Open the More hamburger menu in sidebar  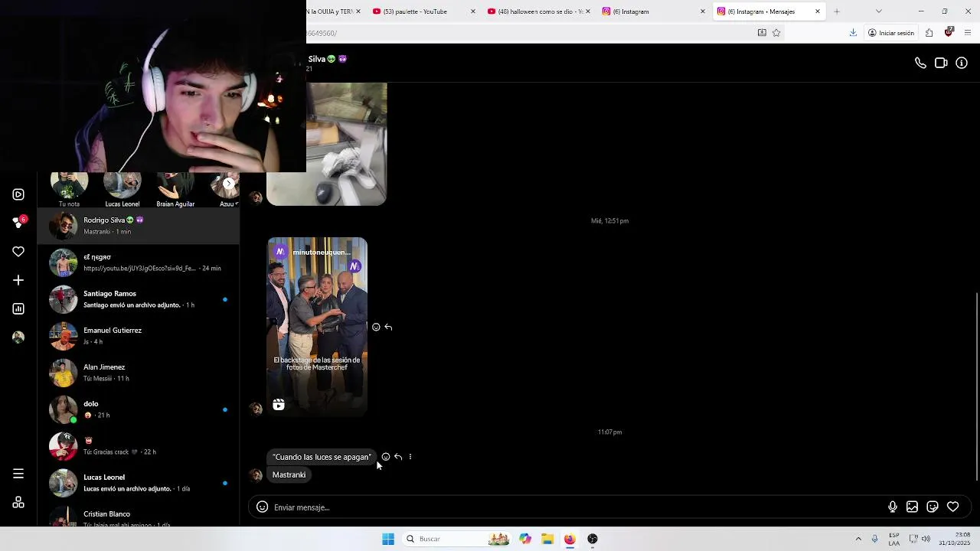18,474
